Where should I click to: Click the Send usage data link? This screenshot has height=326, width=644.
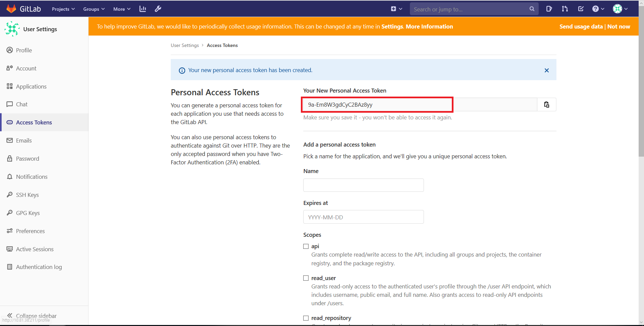pos(581,26)
